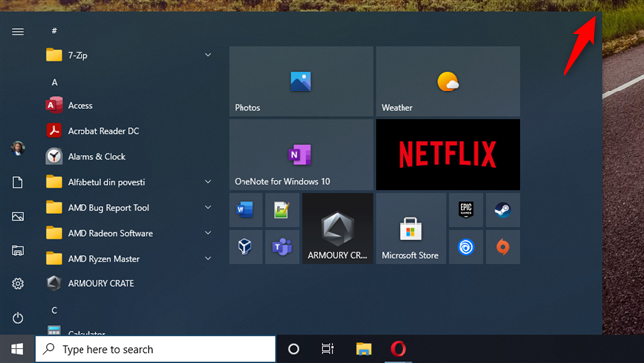The height and width of the screenshot is (363, 644).
Task: Open ARMOURY CRATE in the app list
Action: pos(129,283)
